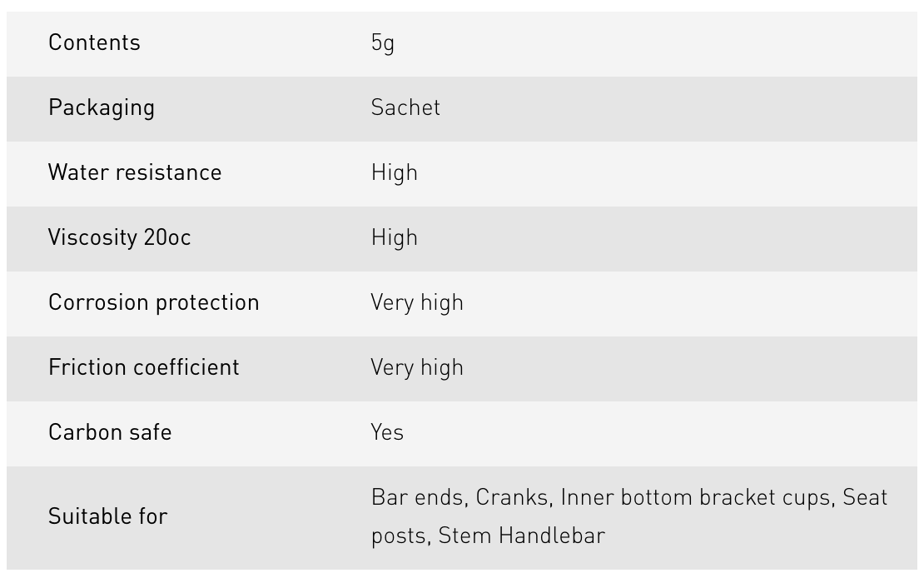This screenshot has height=578, width=924.
Task: Click the Viscosity 20oc label
Action: [119, 237]
